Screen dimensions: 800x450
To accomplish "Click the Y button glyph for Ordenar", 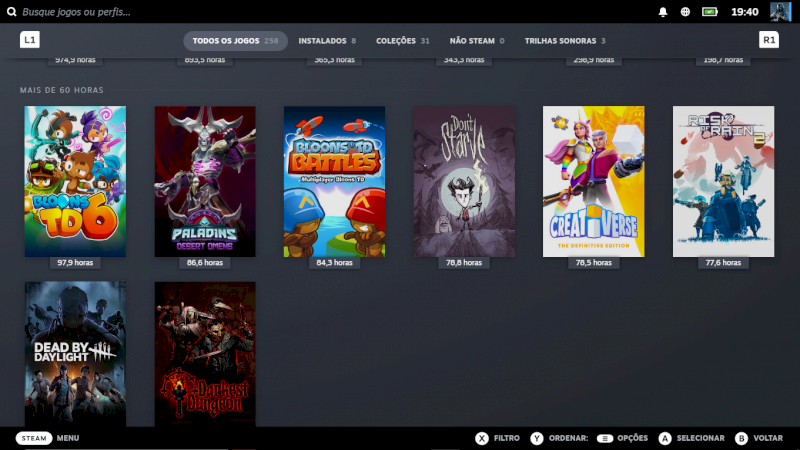I will point(537,438).
